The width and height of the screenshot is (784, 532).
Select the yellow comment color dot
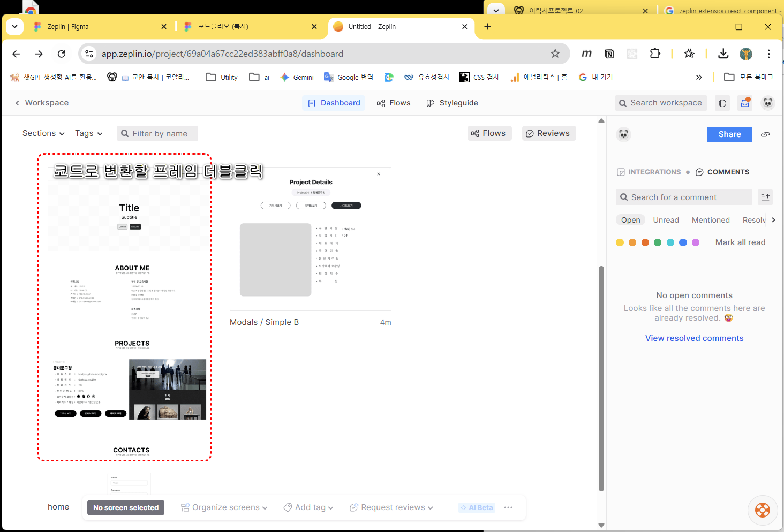pyautogui.click(x=620, y=242)
